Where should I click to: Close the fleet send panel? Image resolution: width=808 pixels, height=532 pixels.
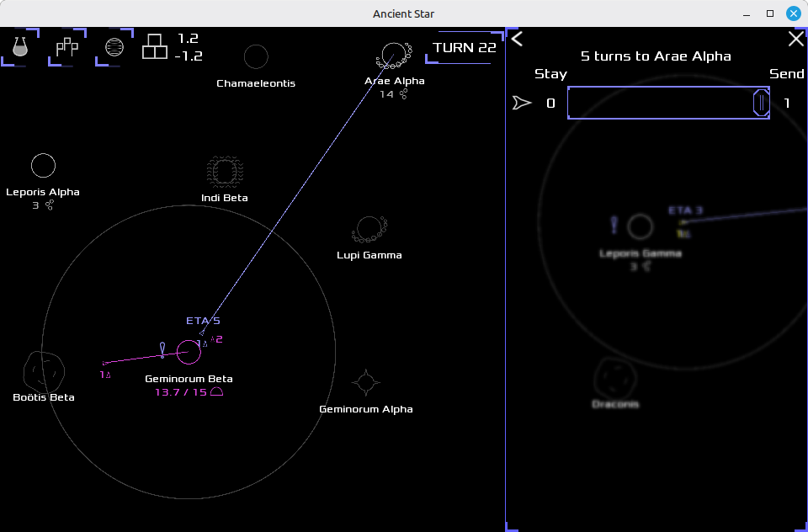tap(795, 39)
